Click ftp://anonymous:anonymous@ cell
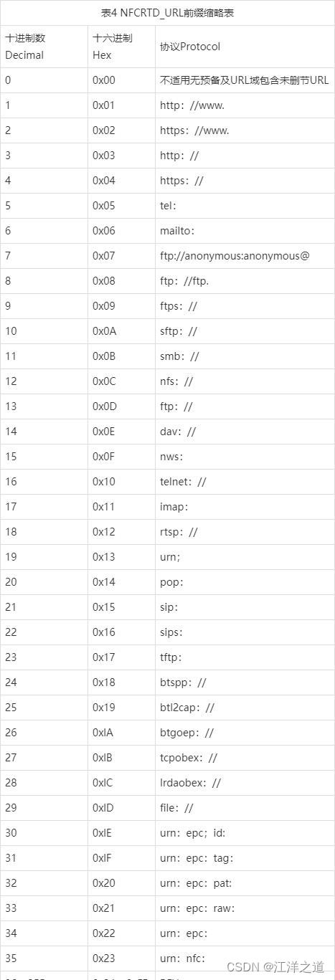Screen dimensions: 335x980 [x=245, y=256]
